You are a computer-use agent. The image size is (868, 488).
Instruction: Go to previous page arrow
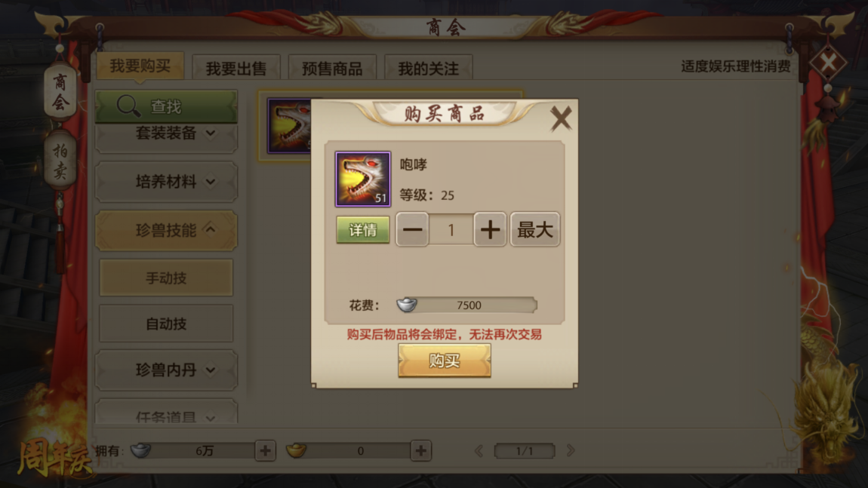click(479, 450)
